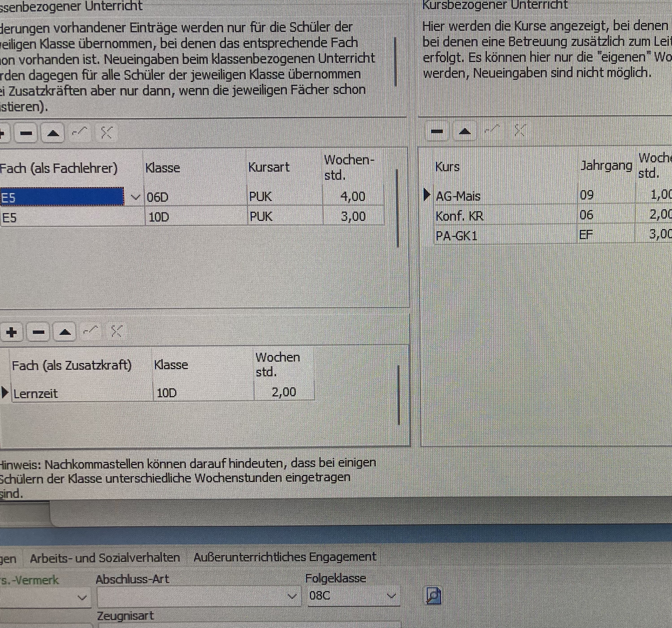Click Fach (als Zusatzkraft) column header
672x628 pixels.
72,366
